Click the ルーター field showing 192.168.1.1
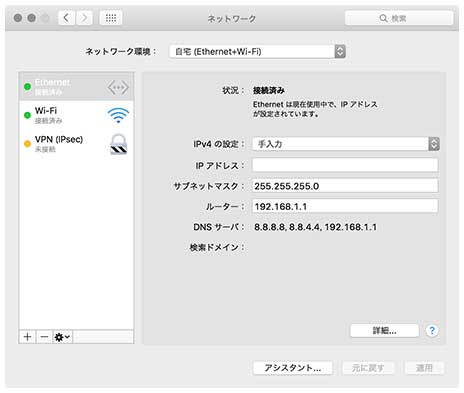 pos(345,206)
